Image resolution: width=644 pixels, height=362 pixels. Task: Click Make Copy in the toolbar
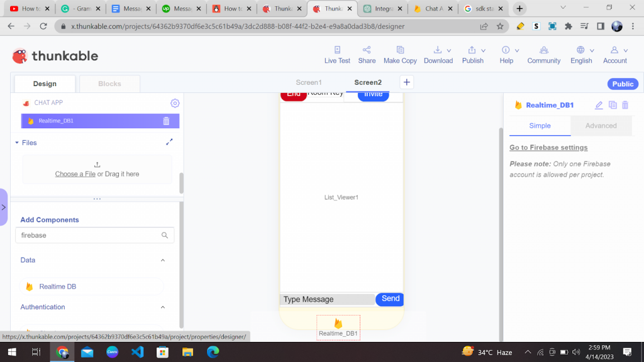pos(400,54)
